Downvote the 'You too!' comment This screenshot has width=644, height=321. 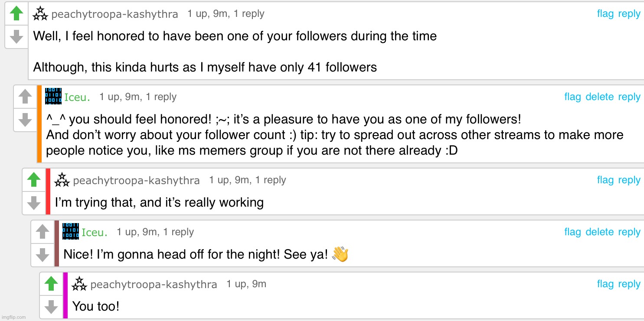pyautogui.click(x=51, y=307)
